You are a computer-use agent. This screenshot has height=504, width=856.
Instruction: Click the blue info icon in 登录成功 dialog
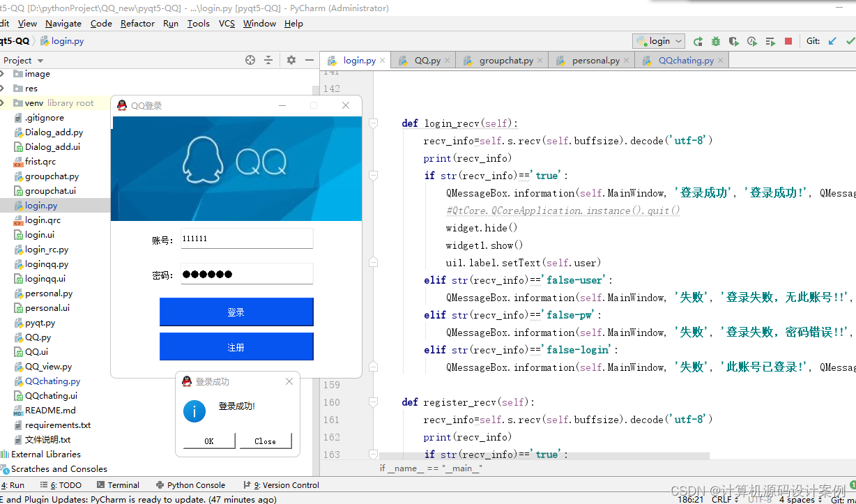[x=194, y=411]
